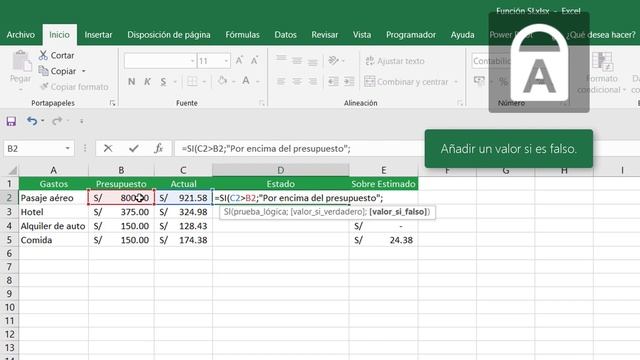Click the font color A icon
This screenshot has width=640, height=360.
246,81
